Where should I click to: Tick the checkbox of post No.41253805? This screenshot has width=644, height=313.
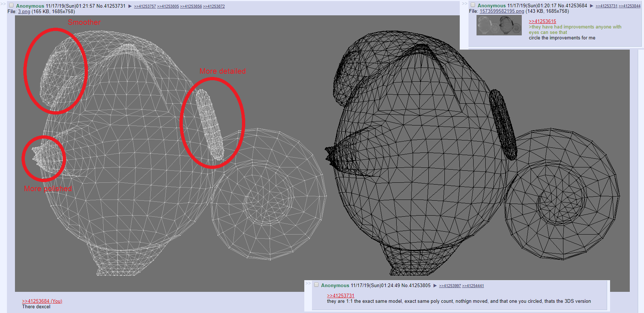pos(316,285)
